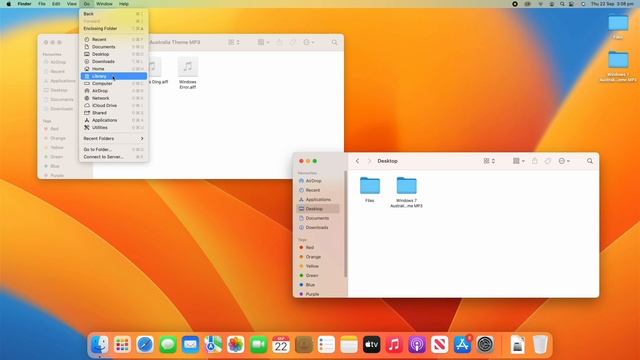Select the Red tag in the Desktop window sidebar

click(x=318, y=248)
